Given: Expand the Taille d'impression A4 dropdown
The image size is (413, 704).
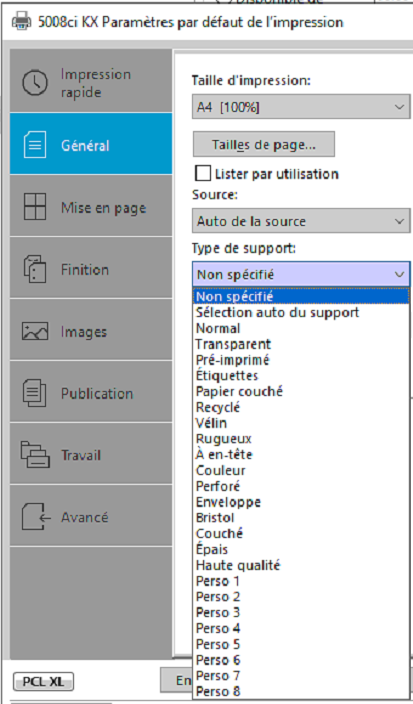Looking at the screenshot, I should coord(301,107).
